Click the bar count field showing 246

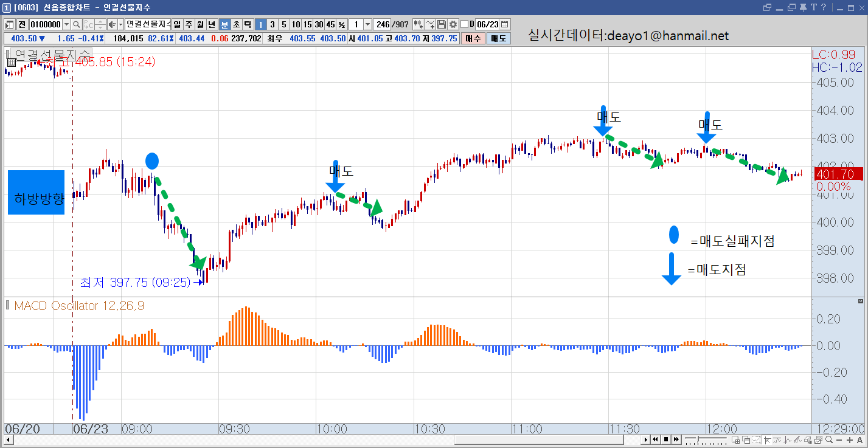click(382, 24)
